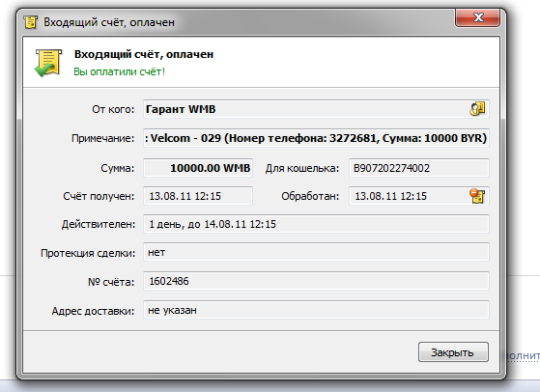The height and width of the screenshot is (392, 540).
Task: Click the Сумма: label
Action: point(118,168)
